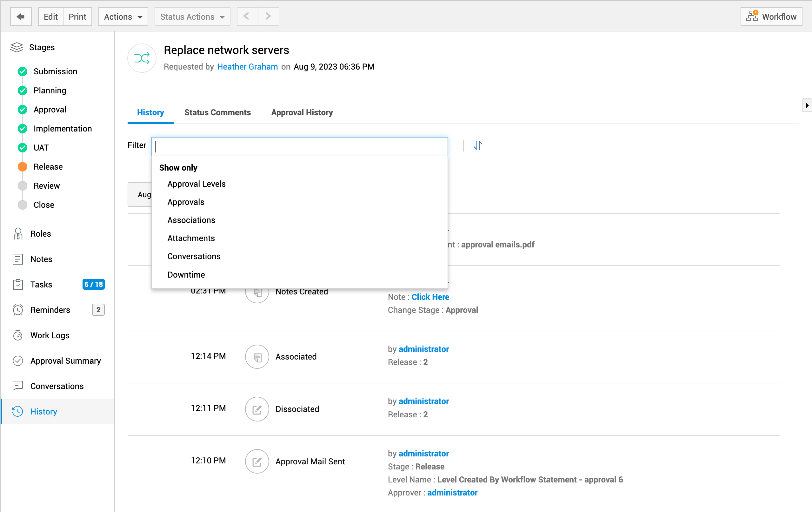Focus the Filter text input
This screenshot has width=812, height=512.
tap(299, 146)
